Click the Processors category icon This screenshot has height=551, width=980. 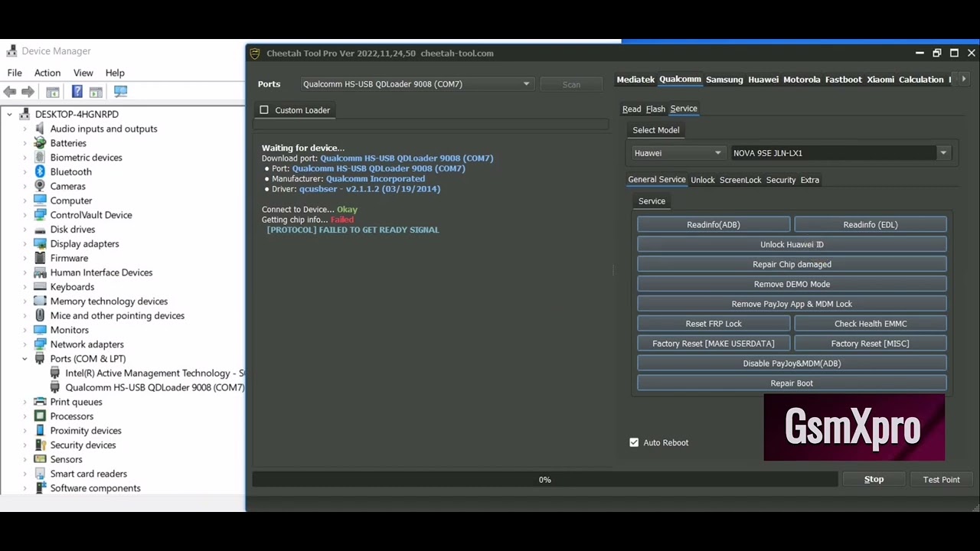tap(40, 416)
